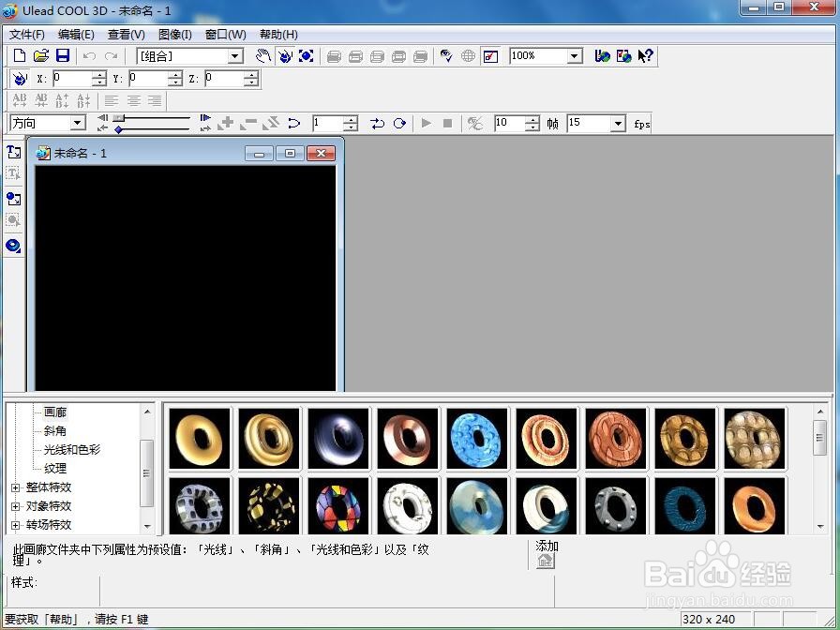Open the 查看(V) menu
The image size is (840, 630).
(x=126, y=35)
